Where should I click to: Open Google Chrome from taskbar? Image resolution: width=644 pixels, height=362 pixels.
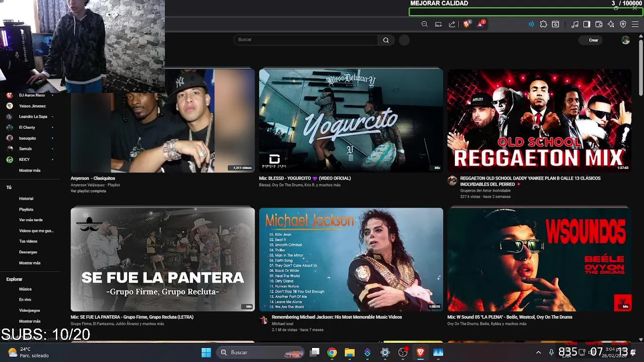[332, 352]
